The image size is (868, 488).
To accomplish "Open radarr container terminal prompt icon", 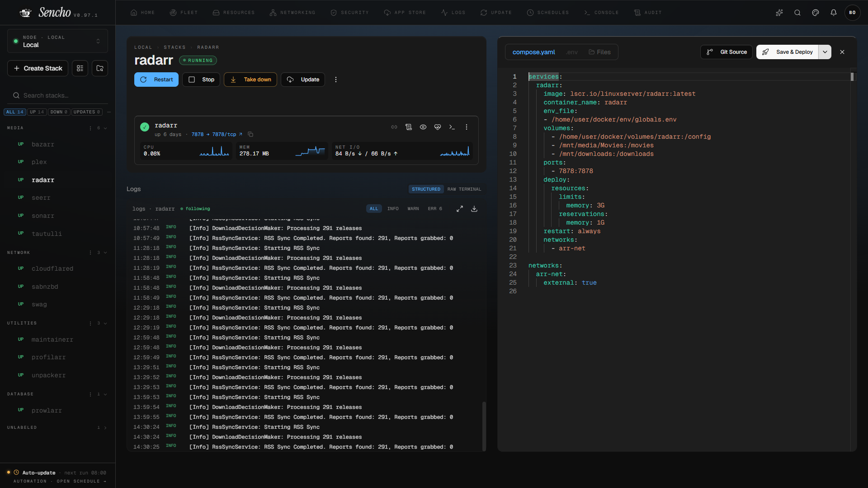I will pyautogui.click(x=452, y=127).
